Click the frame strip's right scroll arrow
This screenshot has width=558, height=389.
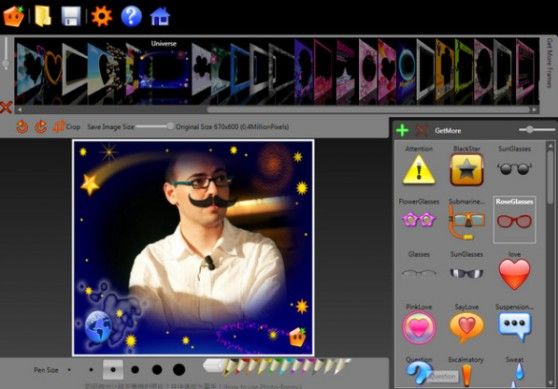pyautogui.click(x=534, y=110)
